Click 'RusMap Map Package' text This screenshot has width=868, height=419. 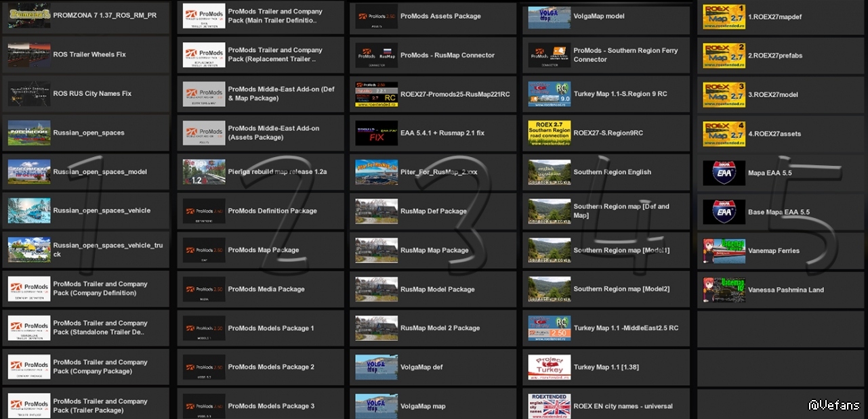[434, 250]
